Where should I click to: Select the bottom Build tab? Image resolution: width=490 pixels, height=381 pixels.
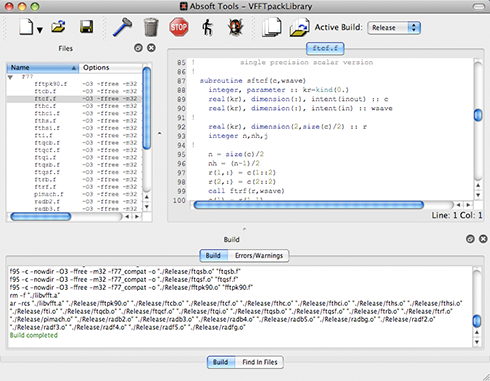coord(221,362)
